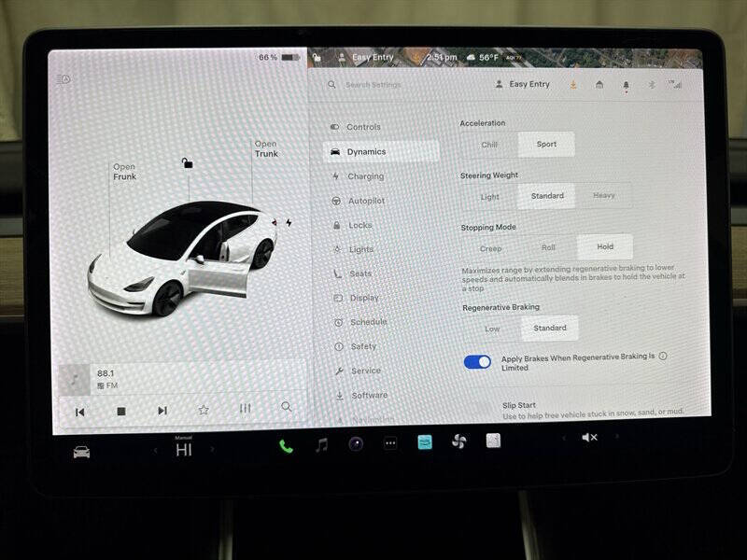Mute the audio with the speaker icon
The width and height of the screenshot is (747, 560).
pyautogui.click(x=589, y=439)
